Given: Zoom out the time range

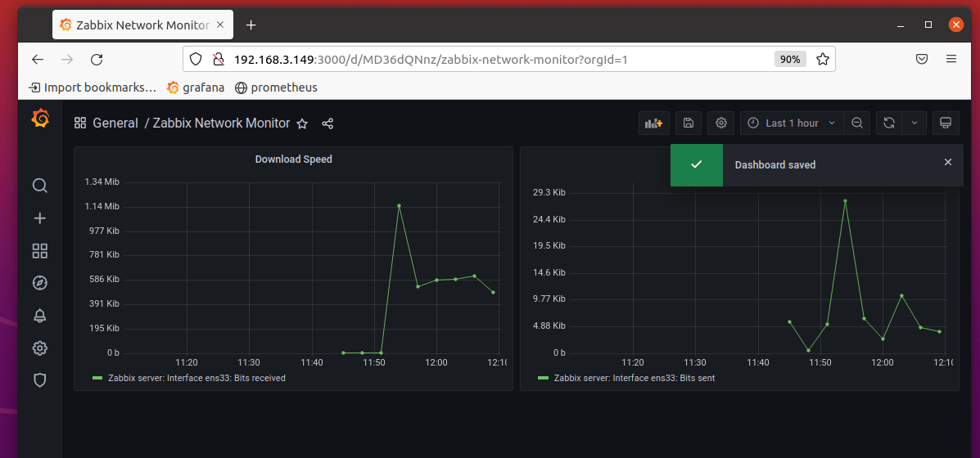Looking at the screenshot, I should [857, 123].
